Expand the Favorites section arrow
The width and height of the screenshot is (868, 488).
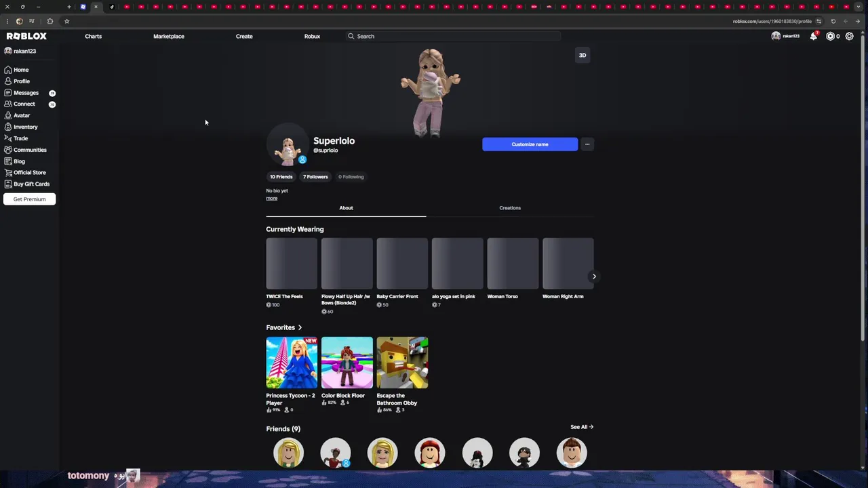pos(300,327)
